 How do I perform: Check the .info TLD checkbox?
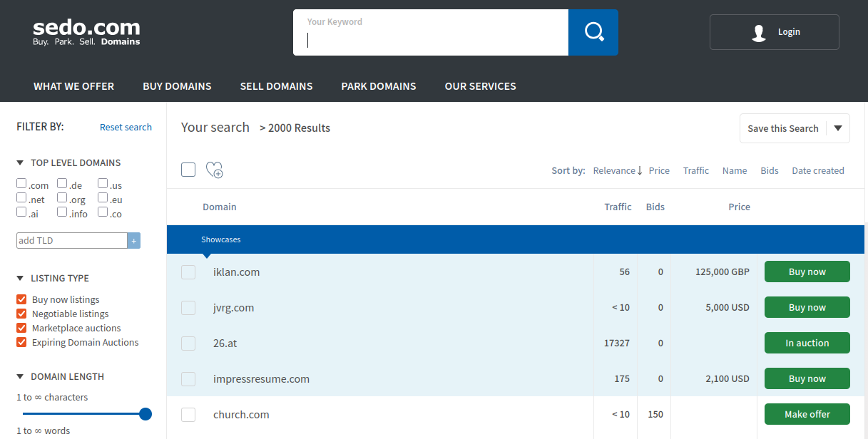[62, 212]
